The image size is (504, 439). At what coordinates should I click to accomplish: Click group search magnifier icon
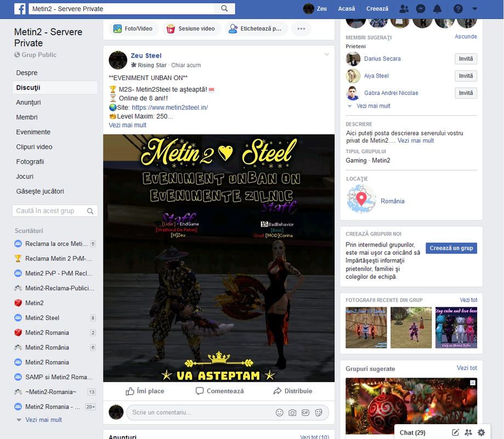90,211
